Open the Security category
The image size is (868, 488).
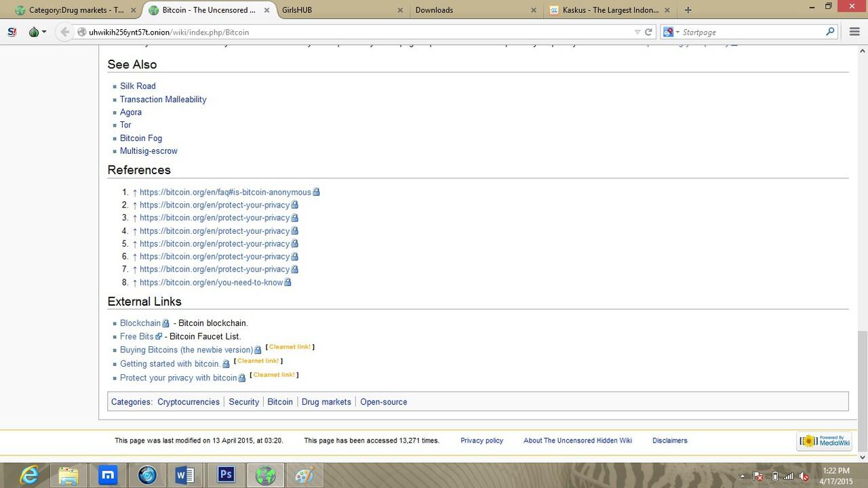click(243, 402)
